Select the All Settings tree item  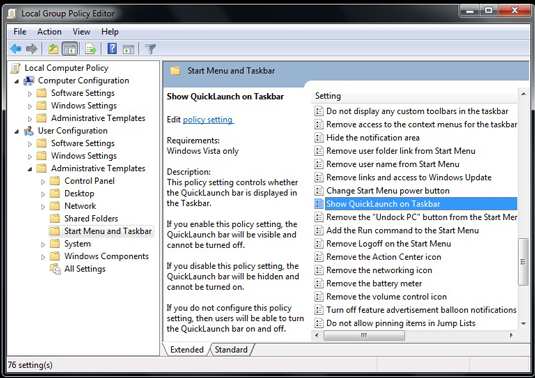(85, 269)
